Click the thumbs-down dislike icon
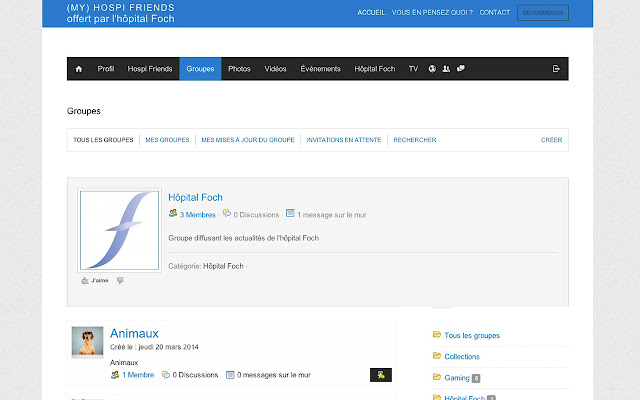The image size is (640, 400). [x=120, y=280]
